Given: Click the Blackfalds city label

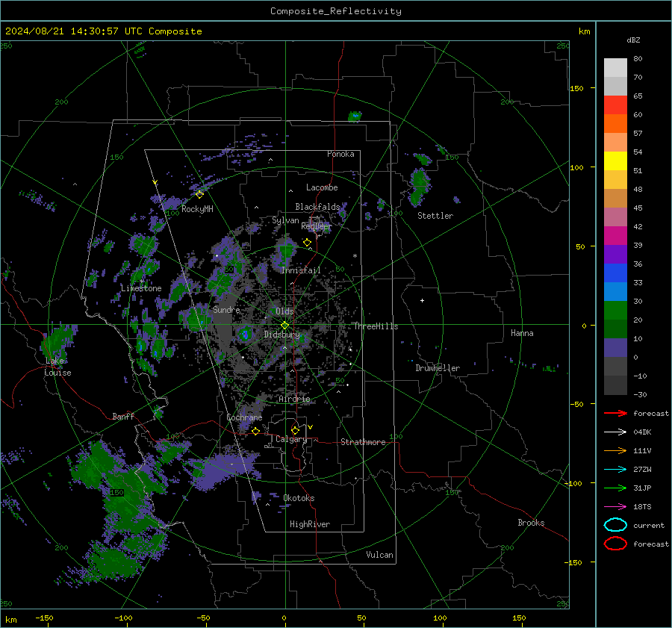Looking at the screenshot, I should click(x=317, y=207).
